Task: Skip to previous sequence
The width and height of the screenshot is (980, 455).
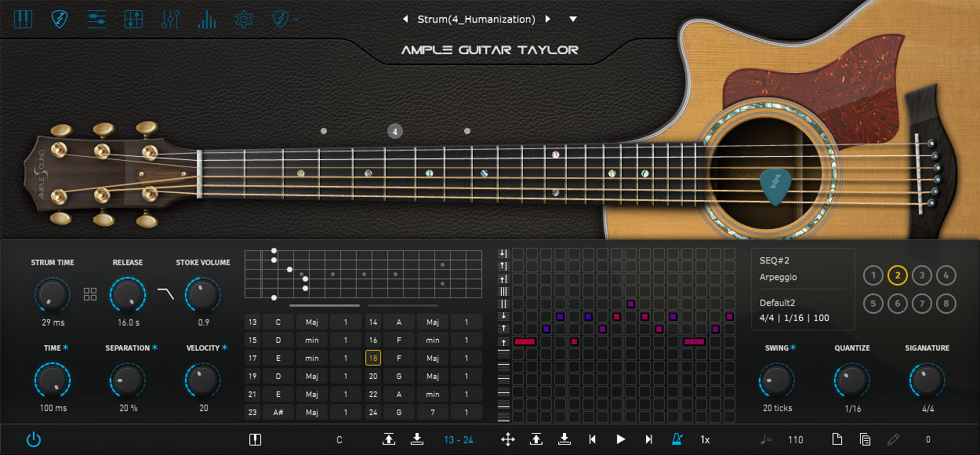Action: (593, 439)
